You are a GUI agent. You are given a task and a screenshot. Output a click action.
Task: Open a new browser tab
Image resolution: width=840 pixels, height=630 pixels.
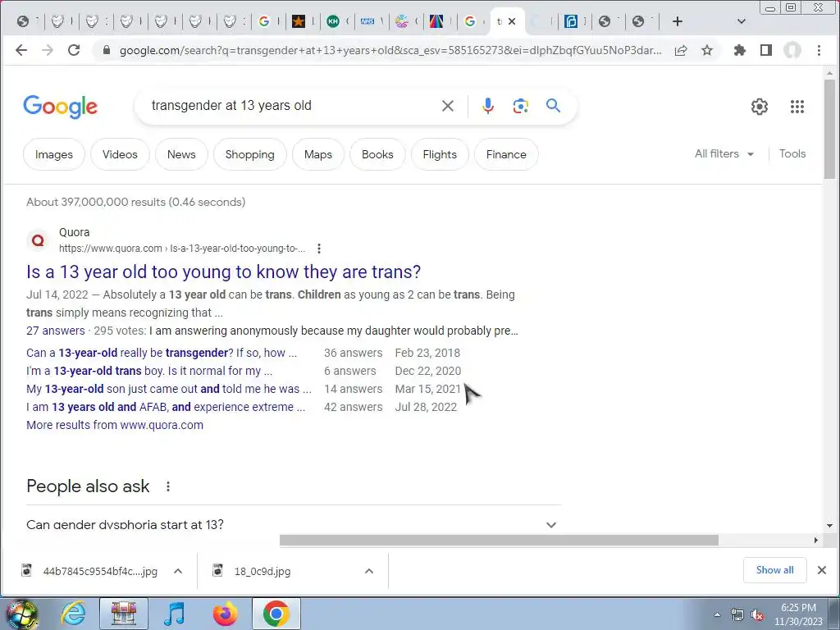pyautogui.click(x=677, y=21)
